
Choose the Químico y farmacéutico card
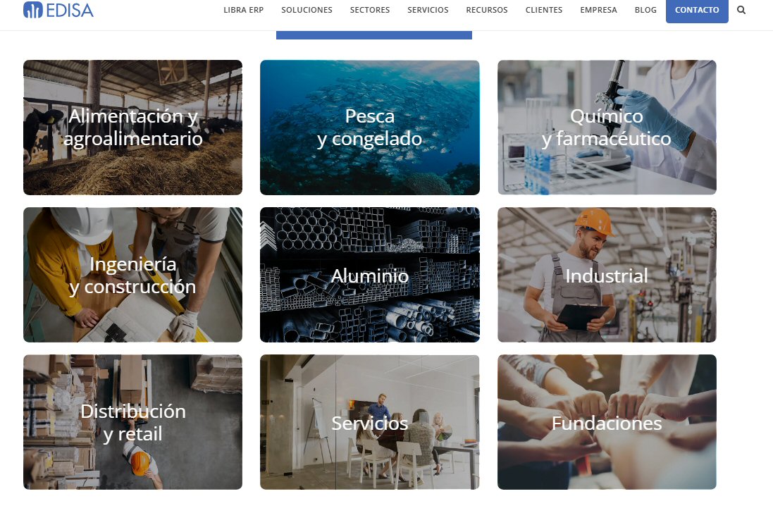click(x=607, y=128)
